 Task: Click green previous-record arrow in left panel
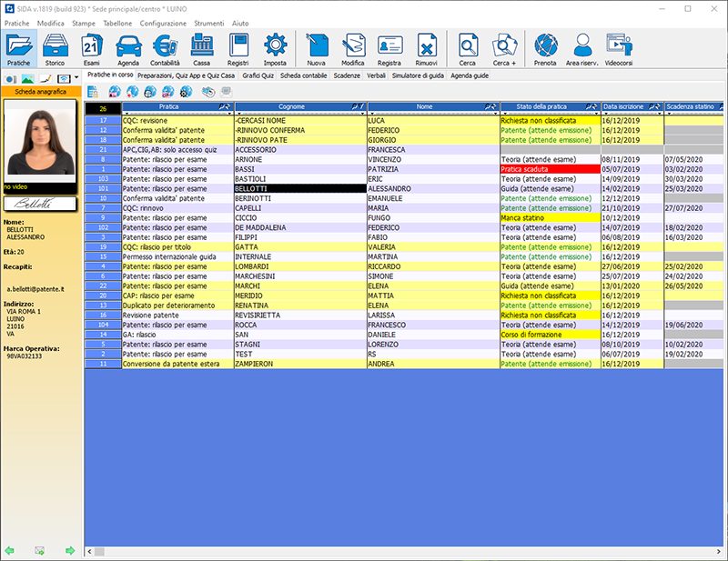[10, 550]
